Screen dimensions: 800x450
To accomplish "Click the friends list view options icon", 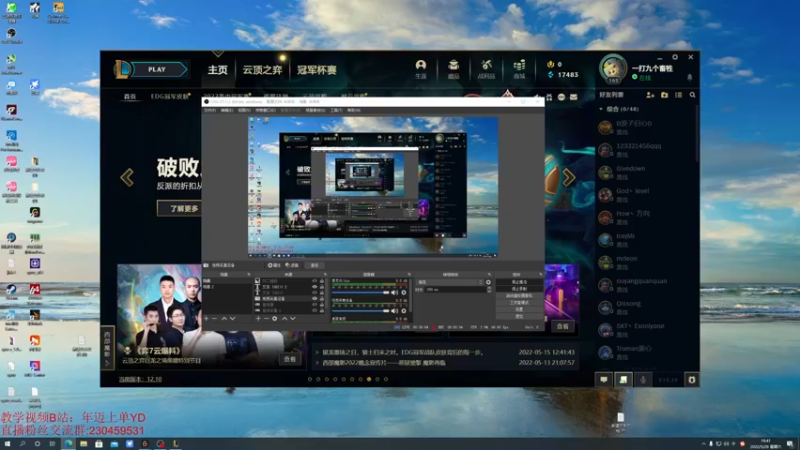I will (x=679, y=95).
